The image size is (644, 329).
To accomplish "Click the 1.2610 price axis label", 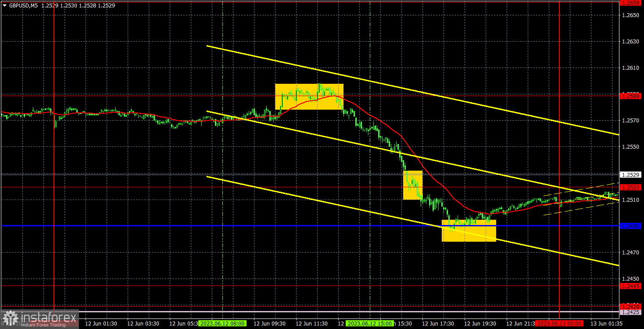I will (630, 68).
